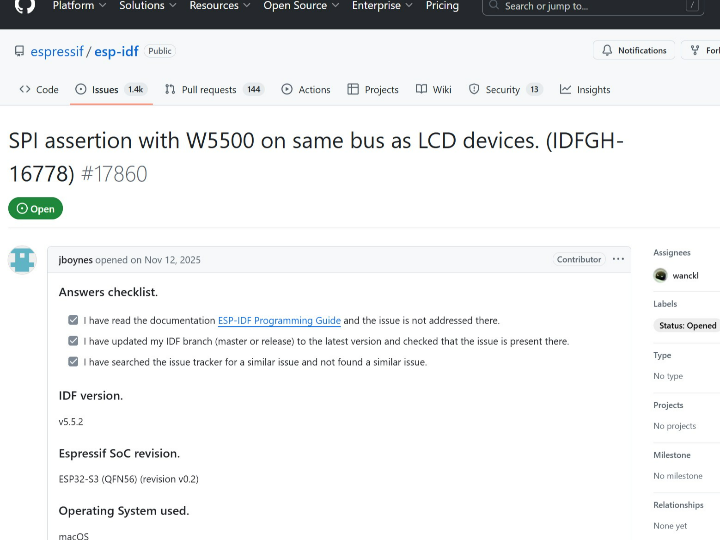The width and height of the screenshot is (720, 540).
Task: Click the Pricing link in header
Action: (x=442, y=6)
